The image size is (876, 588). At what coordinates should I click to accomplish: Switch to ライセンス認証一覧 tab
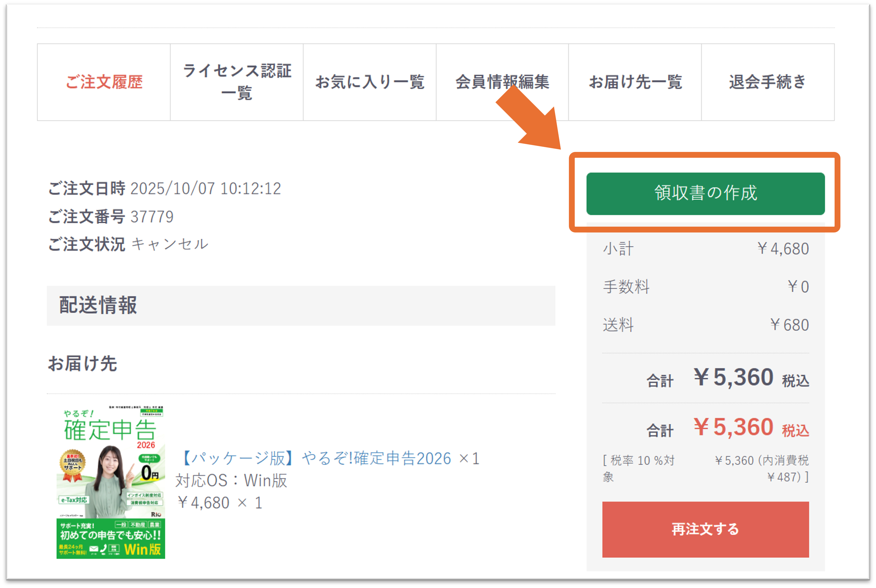(x=237, y=82)
